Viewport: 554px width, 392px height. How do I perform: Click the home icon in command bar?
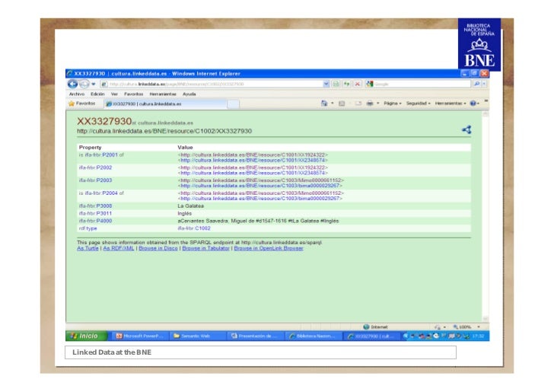click(324, 103)
